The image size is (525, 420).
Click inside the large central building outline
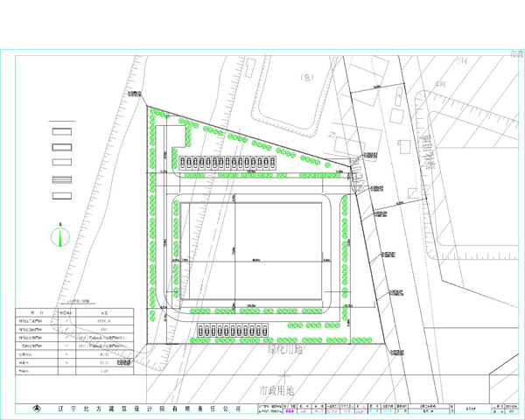pyautogui.click(x=254, y=254)
